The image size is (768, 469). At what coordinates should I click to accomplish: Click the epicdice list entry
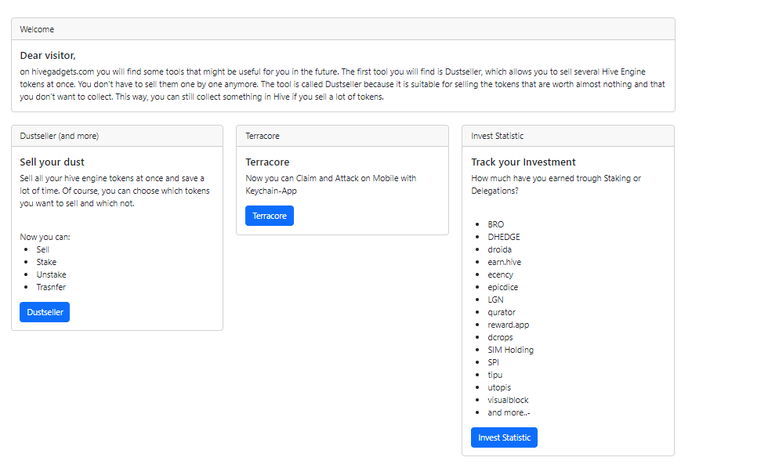503,287
